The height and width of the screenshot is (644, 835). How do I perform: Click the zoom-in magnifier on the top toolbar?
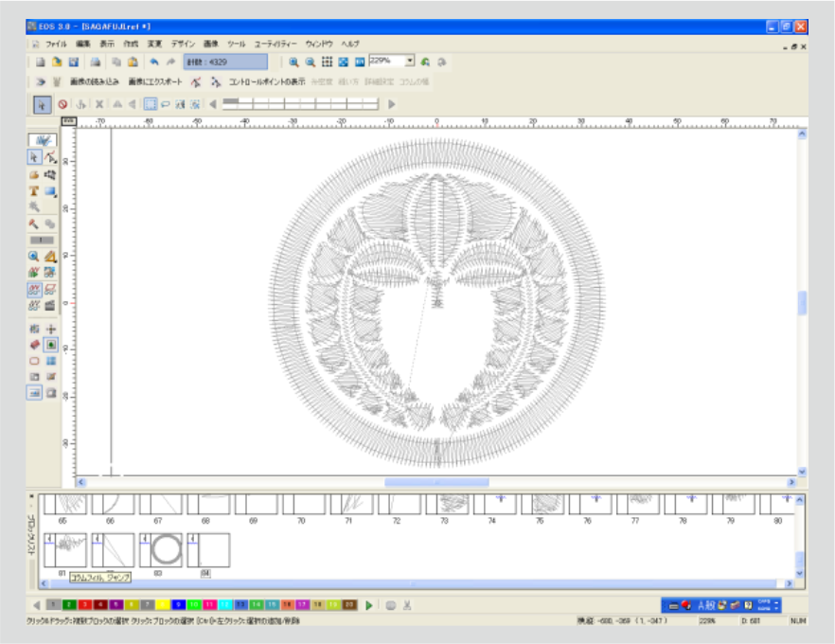293,63
